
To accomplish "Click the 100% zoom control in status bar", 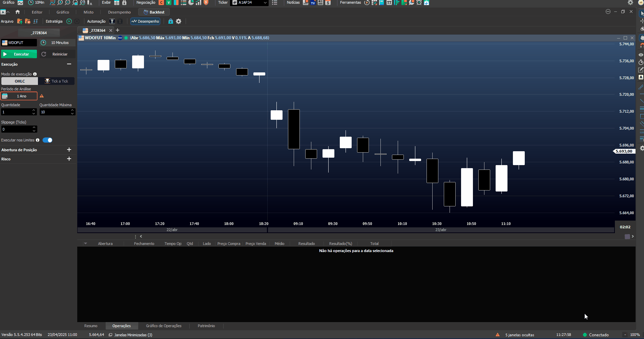I will click(635, 335).
